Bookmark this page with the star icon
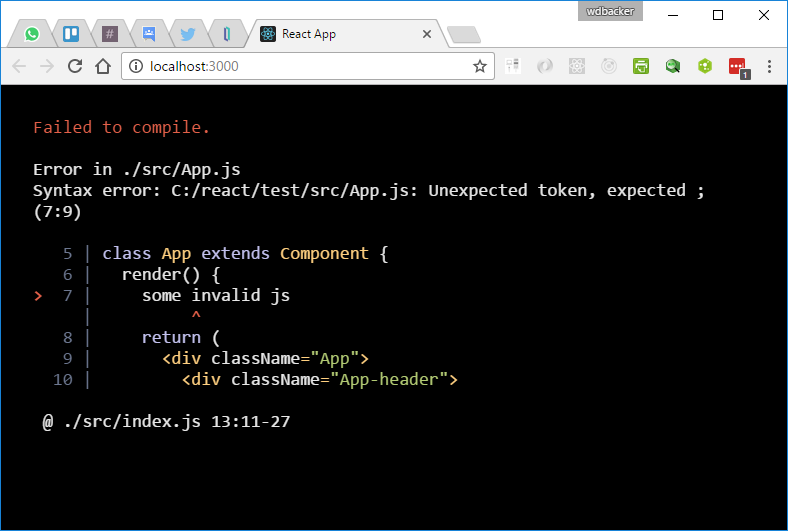The width and height of the screenshot is (788, 531). coord(480,66)
